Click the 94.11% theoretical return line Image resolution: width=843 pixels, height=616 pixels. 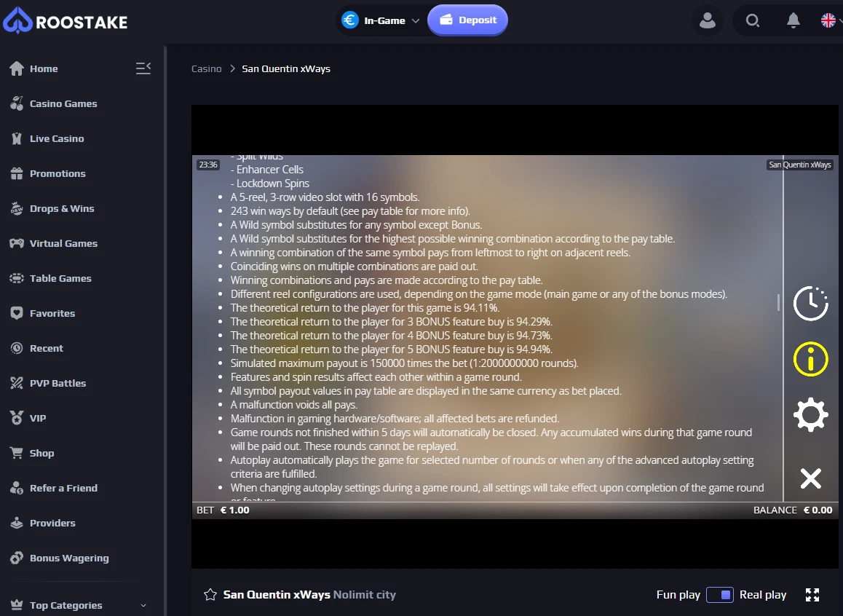tap(365, 308)
